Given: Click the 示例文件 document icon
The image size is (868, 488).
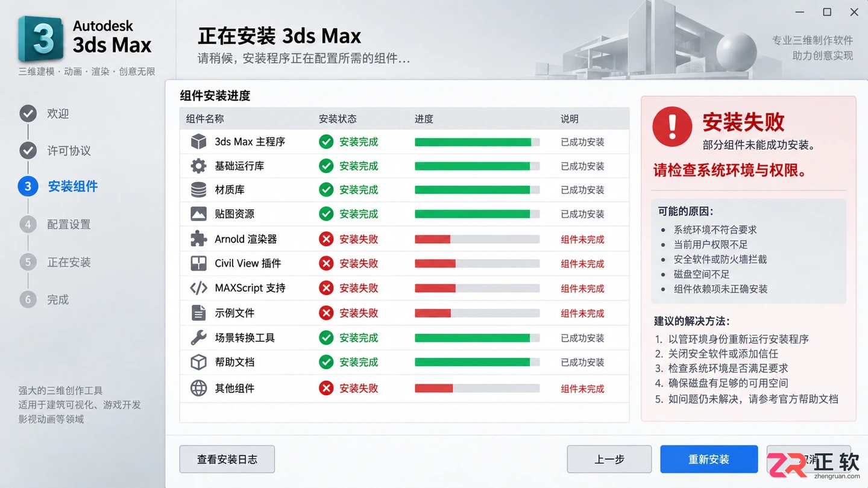Looking at the screenshot, I should click(x=198, y=313).
